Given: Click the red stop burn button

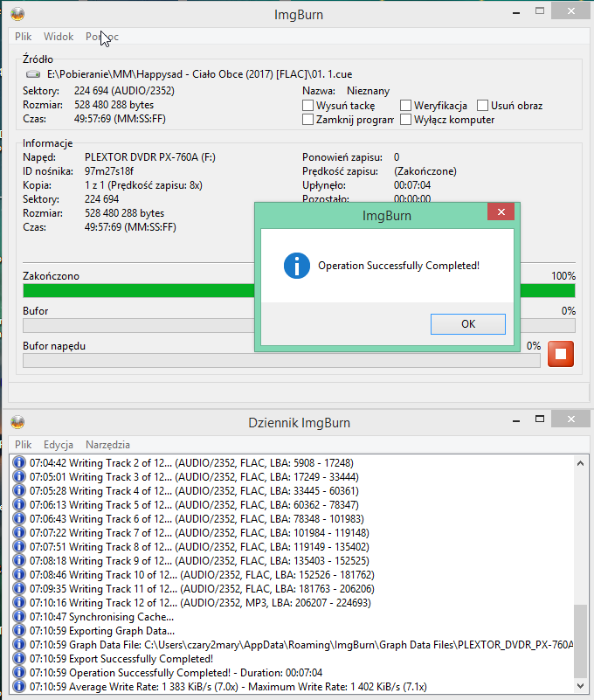Looking at the screenshot, I should click(561, 354).
